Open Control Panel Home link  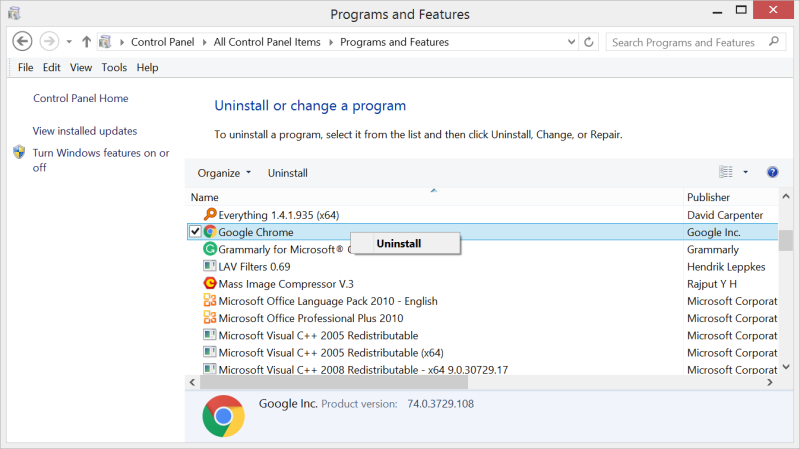[81, 98]
